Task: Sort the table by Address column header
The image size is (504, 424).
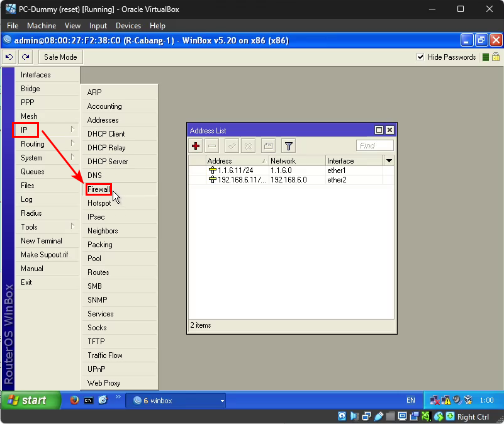Action: point(237,160)
